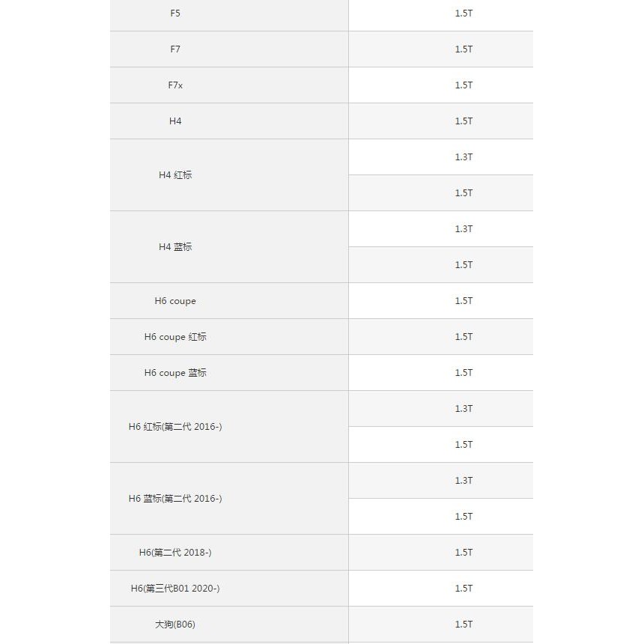Click the H6 coupe 蓝标 cell
The height and width of the screenshot is (644, 644).
point(175,373)
